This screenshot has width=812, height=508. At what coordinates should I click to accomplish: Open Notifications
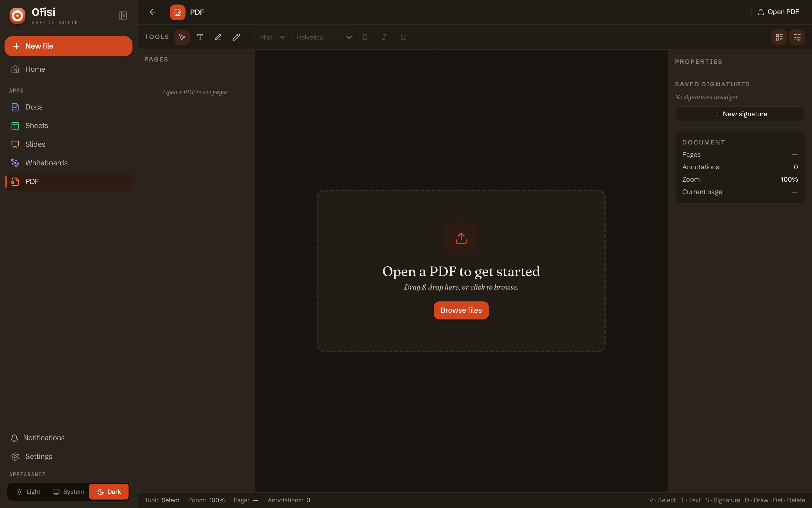[x=69, y=438]
